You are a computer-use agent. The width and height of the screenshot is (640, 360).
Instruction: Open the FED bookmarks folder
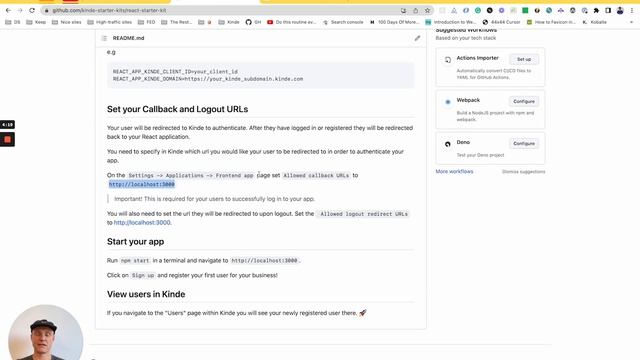[x=147, y=22]
